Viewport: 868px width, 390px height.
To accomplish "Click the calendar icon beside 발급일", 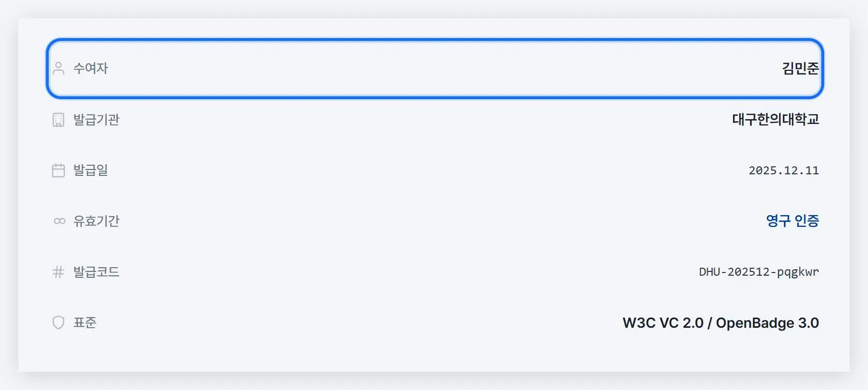I will tap(58, 171).
